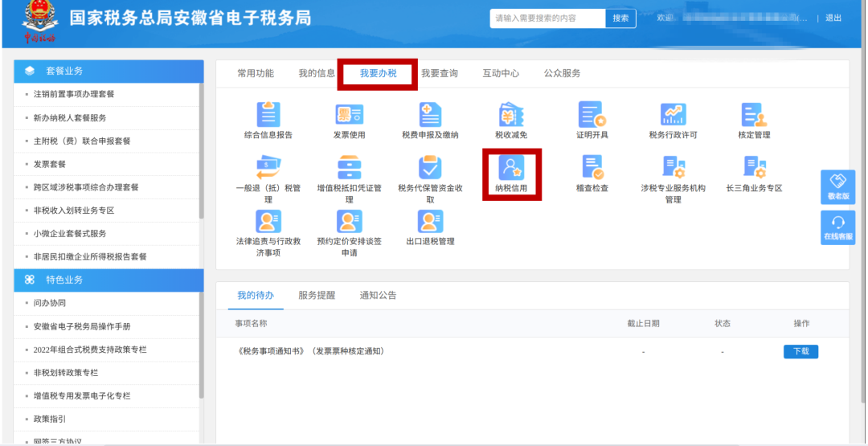This screenshot has width=868, height=446.
Task: Open 税务行政许可 icon
Action: [673, 115]
